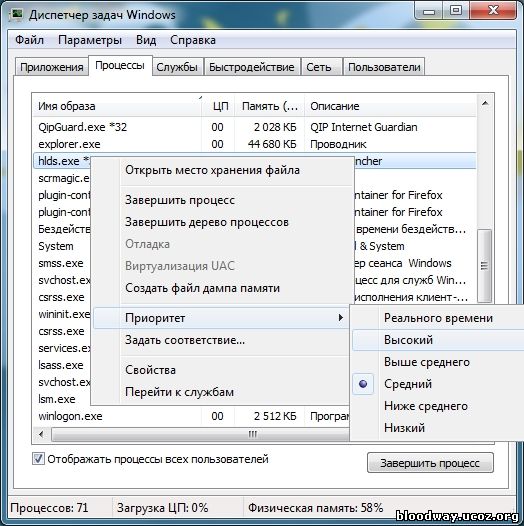Screen dimensions: 524x526
Task: Click the vertical scrollbar thumb
Action: tap(485, 266)
